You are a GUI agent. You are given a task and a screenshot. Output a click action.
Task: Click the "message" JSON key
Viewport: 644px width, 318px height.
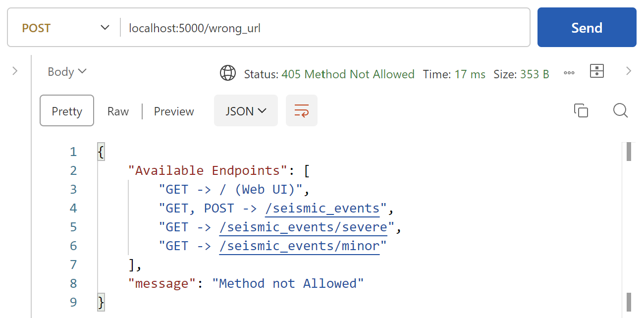162,283
